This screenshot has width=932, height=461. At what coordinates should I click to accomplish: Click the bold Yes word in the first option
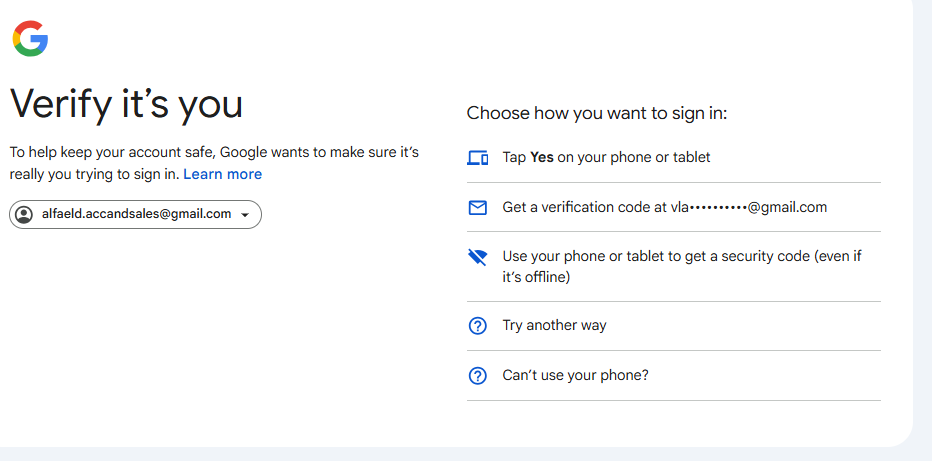pos(541,157)
